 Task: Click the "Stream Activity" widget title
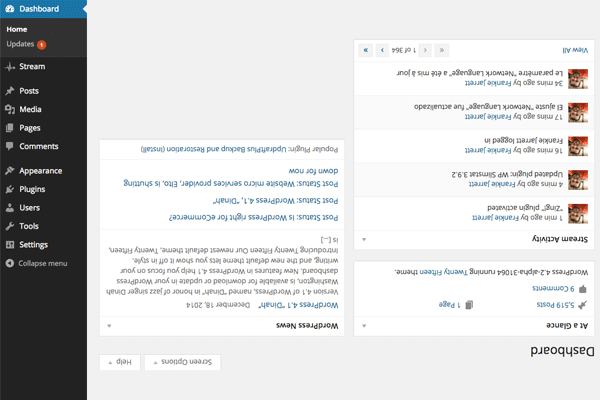click(x=560, y=239)
